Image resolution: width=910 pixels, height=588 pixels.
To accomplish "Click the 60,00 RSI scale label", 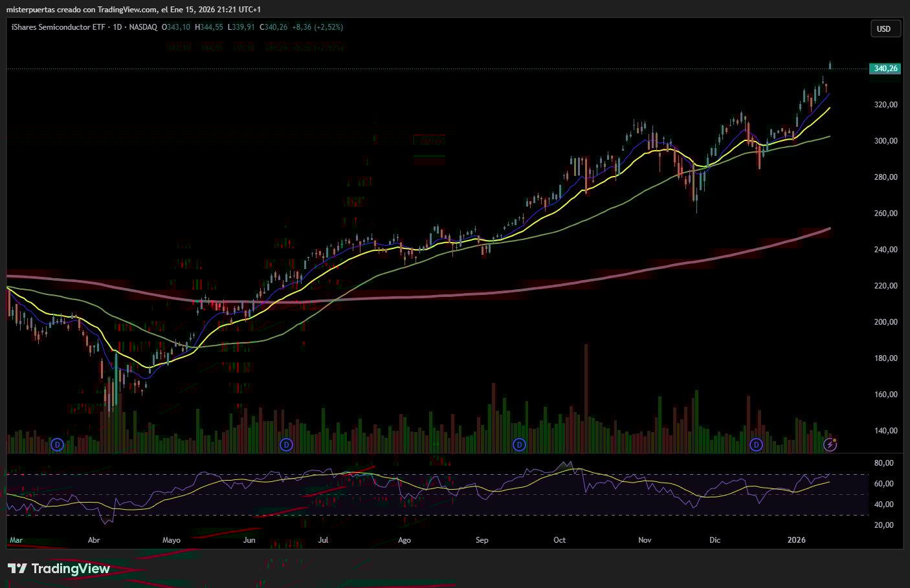I will coord(883,484).
